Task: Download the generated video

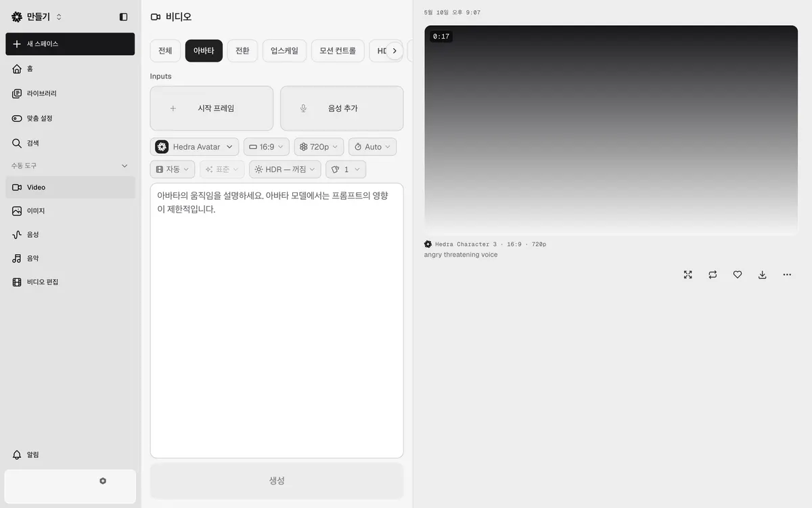Action: click(x=763, y=275)
